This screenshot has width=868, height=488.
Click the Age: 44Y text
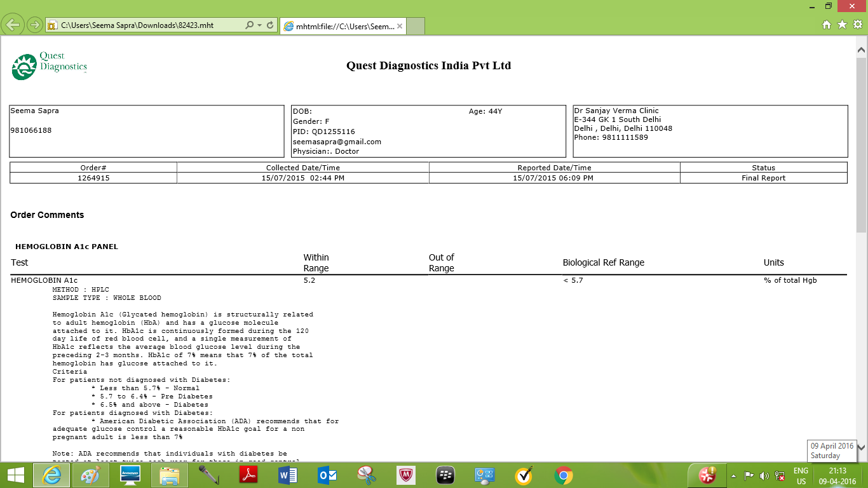[x=485, y=111]
